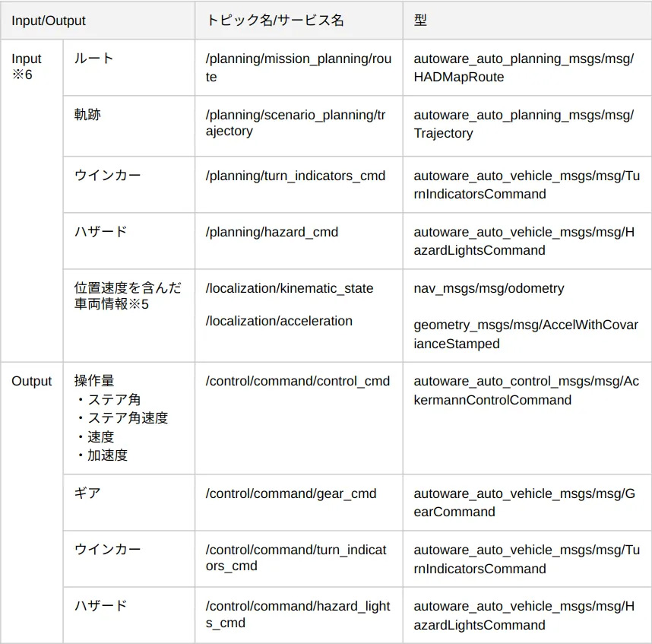The width and height of the screenshot is (652, 644).
Task: Select /planning/turn_indicators_cmd topic text
Action: [296, 176]
